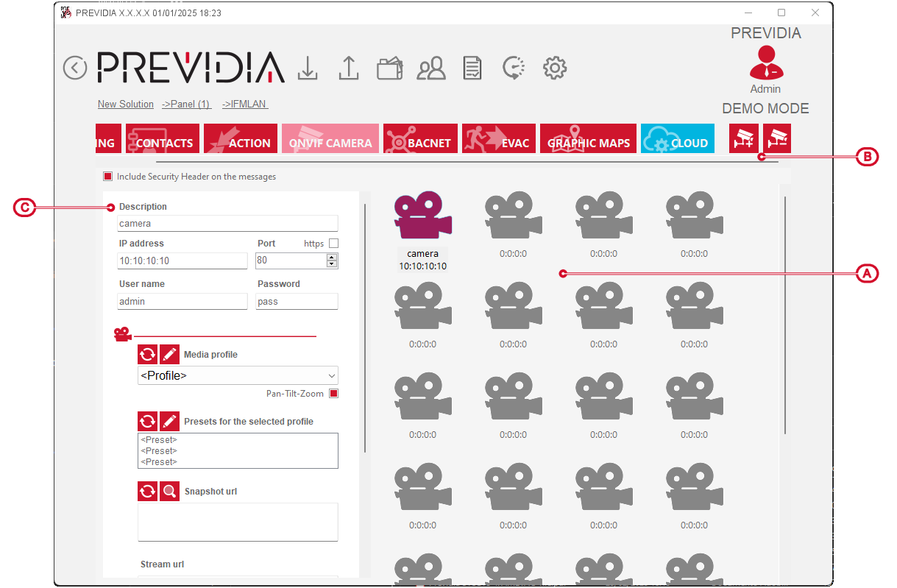Click the New Solution breadcrumb link
The height and width of the screenshot is (588, 897).
click(126, 105)
